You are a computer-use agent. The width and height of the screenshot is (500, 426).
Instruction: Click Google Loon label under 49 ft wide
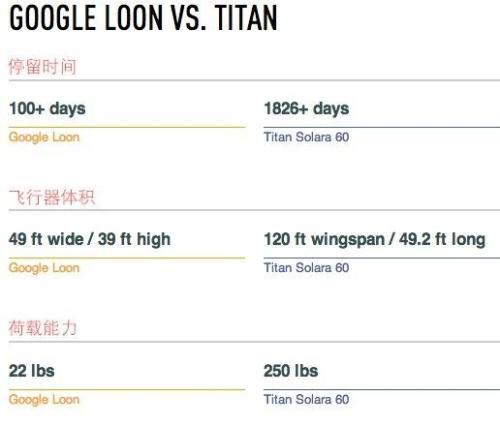click(x=44, y=268)
